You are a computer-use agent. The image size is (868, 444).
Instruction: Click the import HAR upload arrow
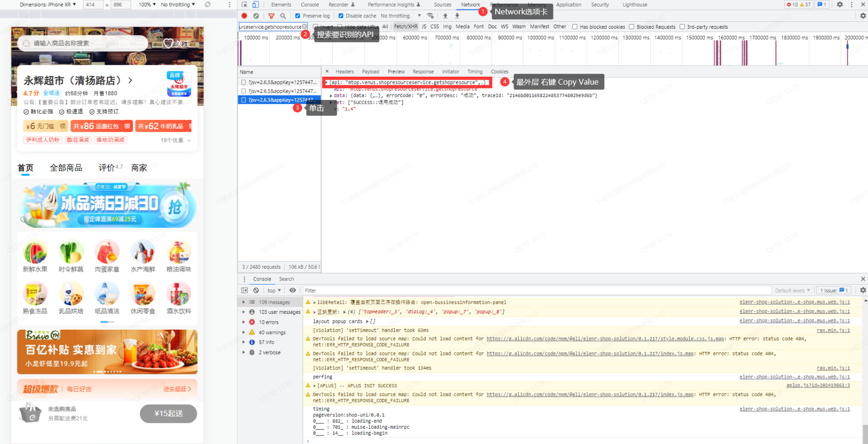pos(445,16)
